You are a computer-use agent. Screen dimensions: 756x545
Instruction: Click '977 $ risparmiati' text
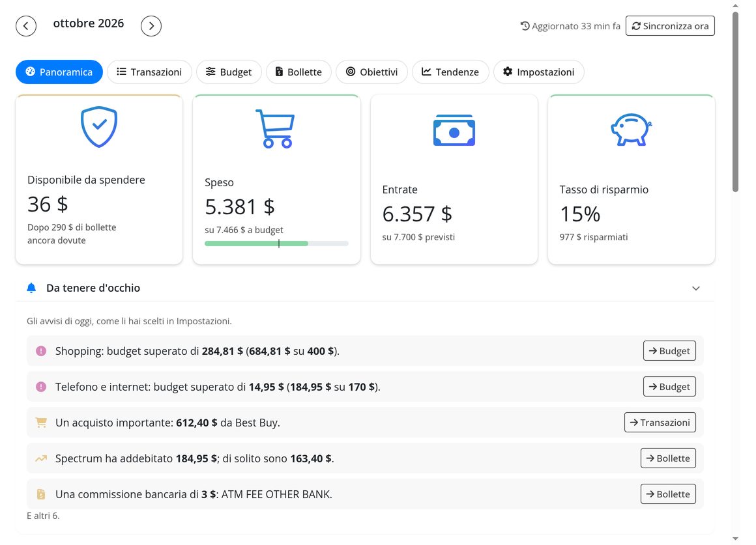click(x=594, y=237)
